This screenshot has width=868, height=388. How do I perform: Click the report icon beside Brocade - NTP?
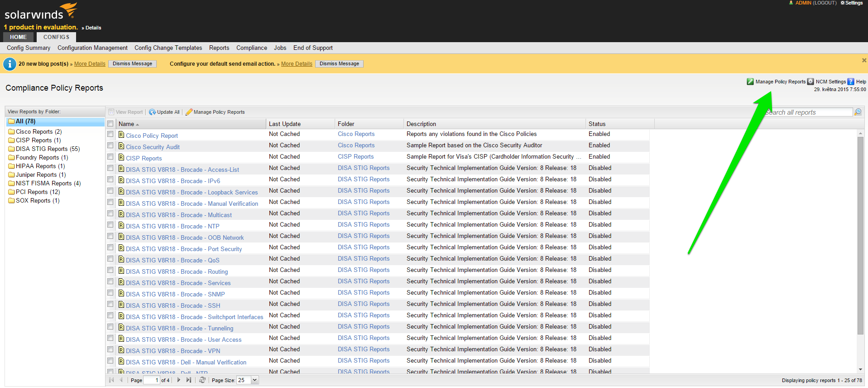(x=121, y=225)
